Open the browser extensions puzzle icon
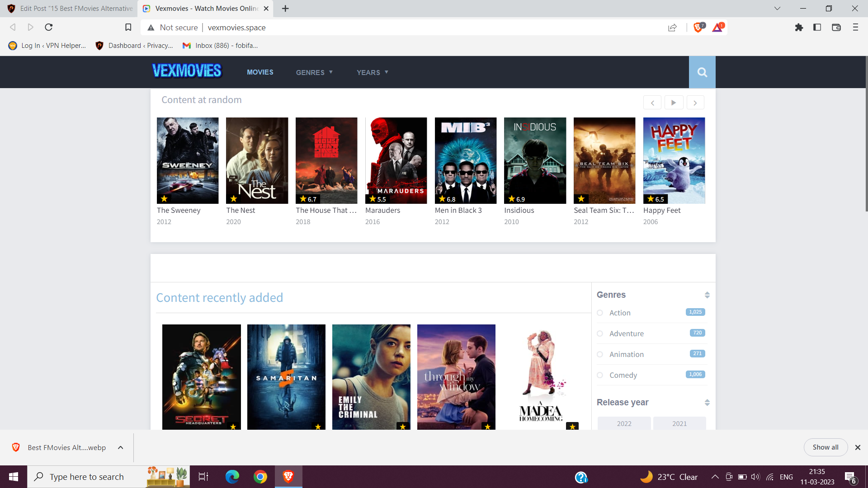868x488 pixels. (799, 28)
